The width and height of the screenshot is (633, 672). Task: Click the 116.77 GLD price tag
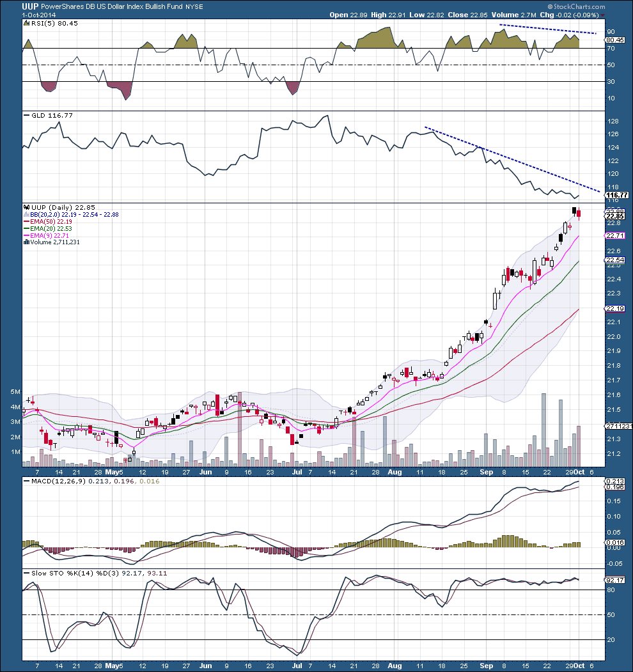pyautogui.click(x=617, y=195)
